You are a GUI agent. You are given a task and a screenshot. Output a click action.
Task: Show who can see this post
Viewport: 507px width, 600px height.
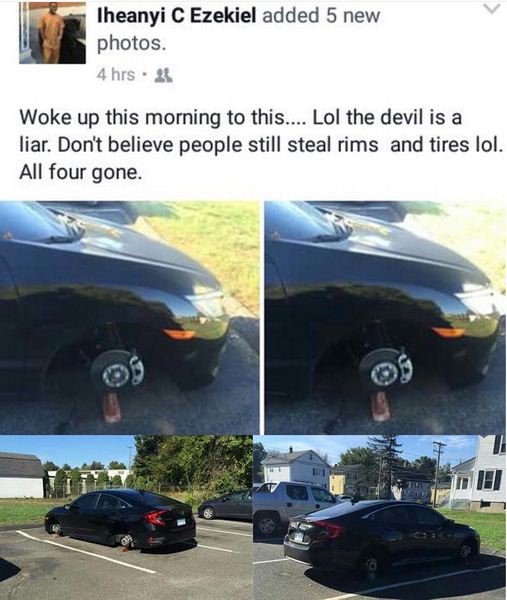click(163, 75)
